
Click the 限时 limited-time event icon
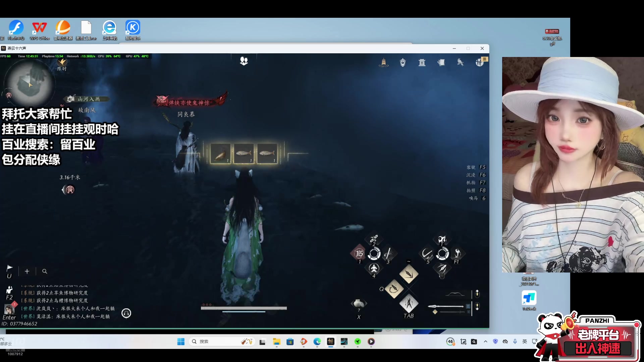(x=62, y=64)
